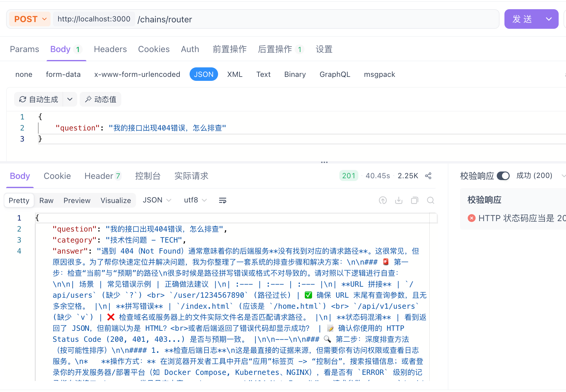Click the refresh icon of 自动生成

[x=23, y=99]
